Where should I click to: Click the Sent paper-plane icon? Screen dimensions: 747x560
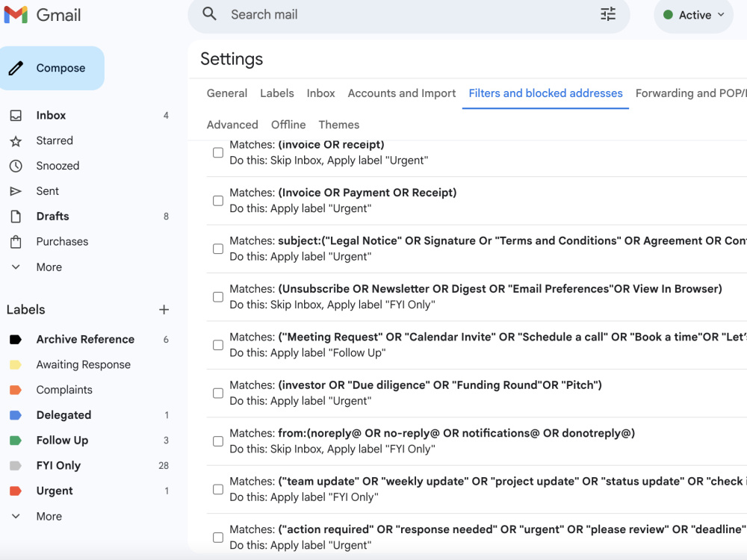coord(16,191)
